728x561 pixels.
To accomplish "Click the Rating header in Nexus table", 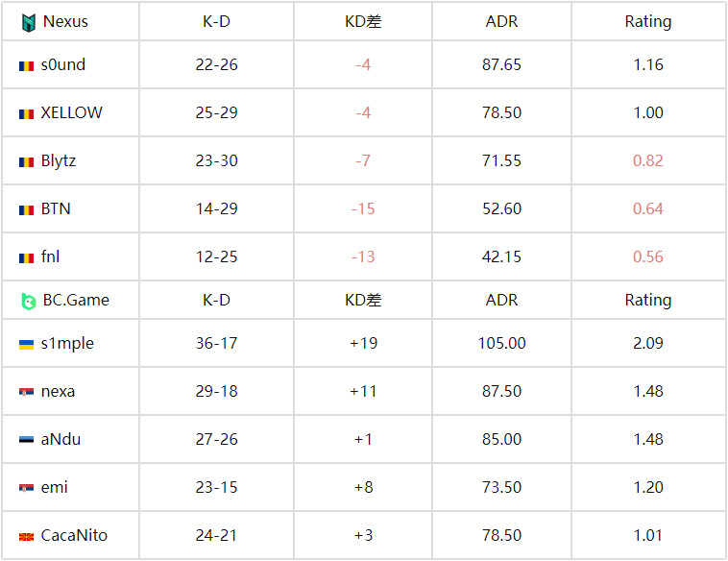I will click(x=648, y=21).
